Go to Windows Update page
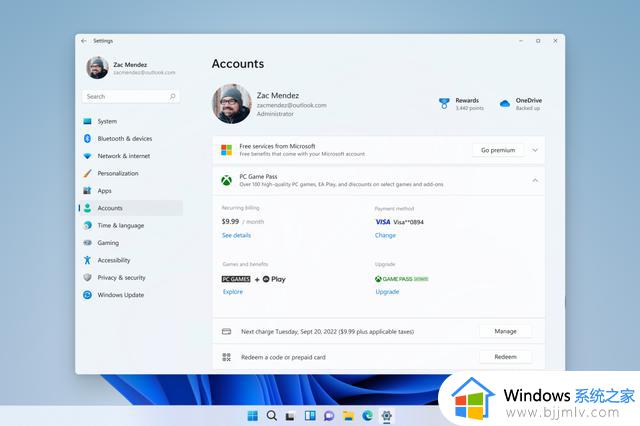640x426 pixels. [121, 295]
